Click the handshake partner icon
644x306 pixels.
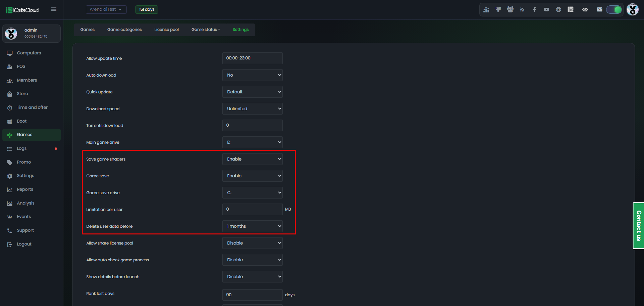tap(585, 10)
